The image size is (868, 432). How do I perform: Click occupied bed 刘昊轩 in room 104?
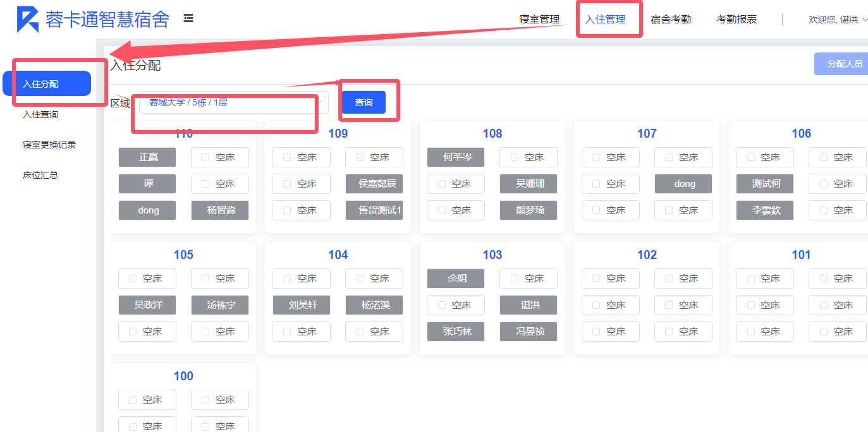tap(302, 305)
